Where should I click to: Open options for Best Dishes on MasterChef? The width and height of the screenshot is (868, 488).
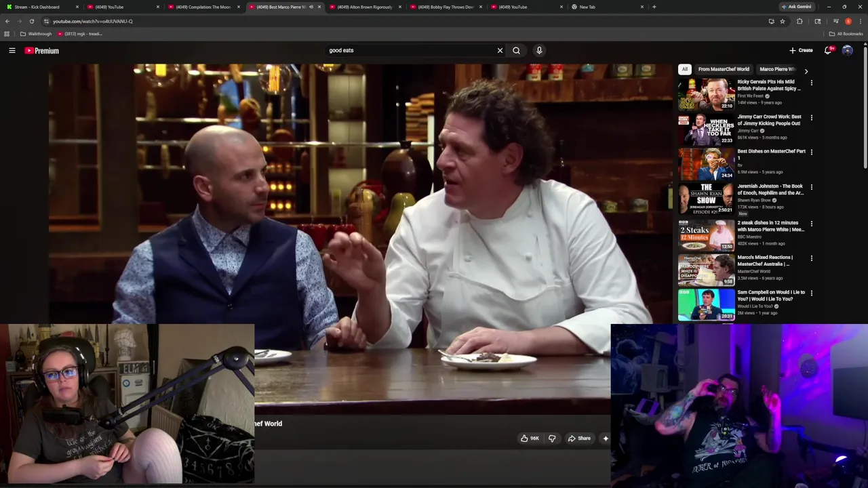(x=811, y=152)
